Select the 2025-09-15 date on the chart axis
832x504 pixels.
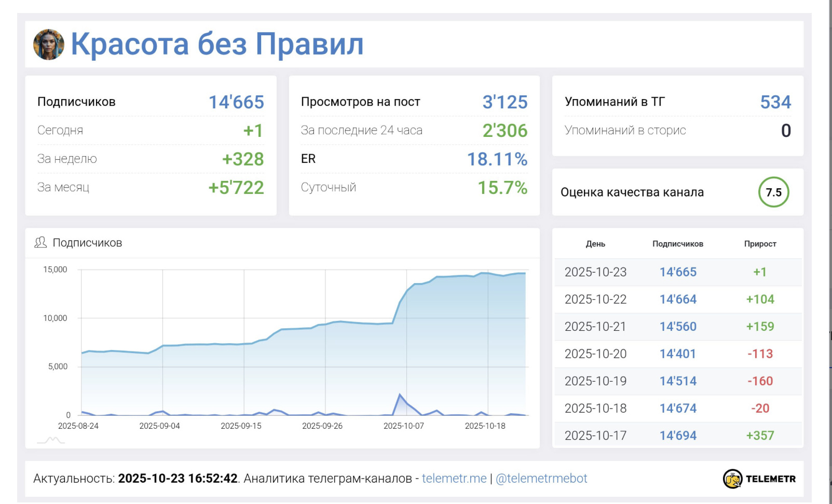click(x=241, y=426)
